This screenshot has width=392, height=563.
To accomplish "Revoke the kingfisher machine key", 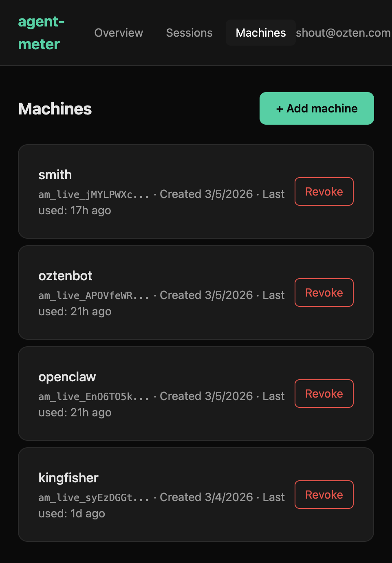I will [x=324, y=494].
